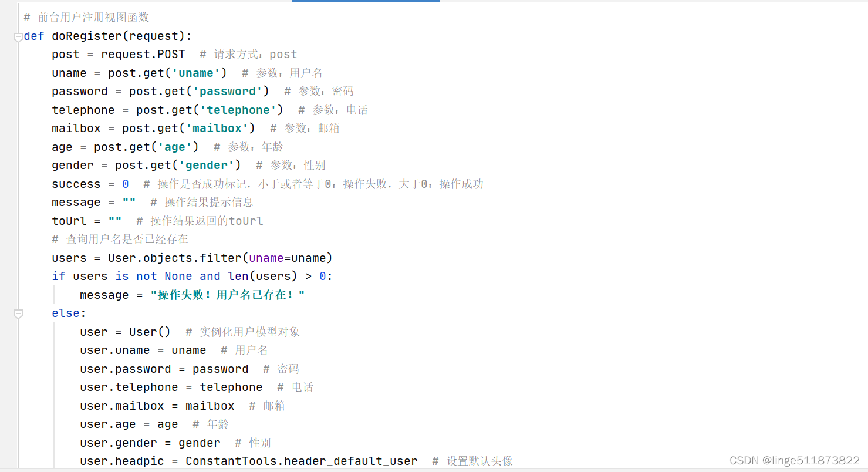
Task: Click 'User.objects.filter' in users assignment
Action: point(175,258)
